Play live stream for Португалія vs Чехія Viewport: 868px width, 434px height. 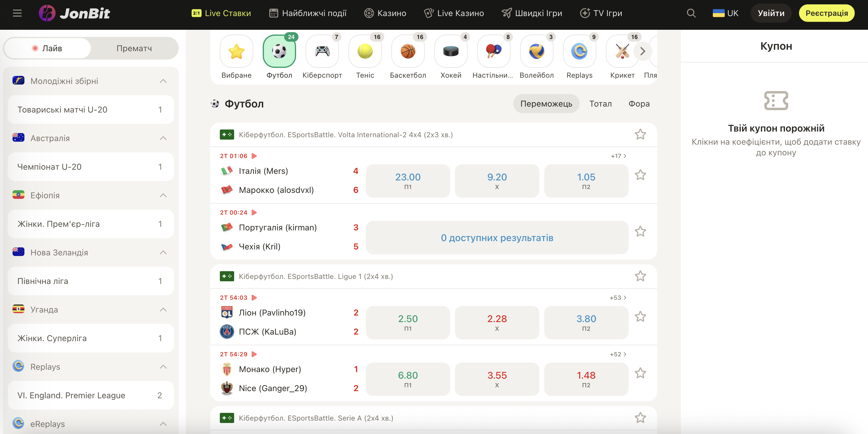254,213
